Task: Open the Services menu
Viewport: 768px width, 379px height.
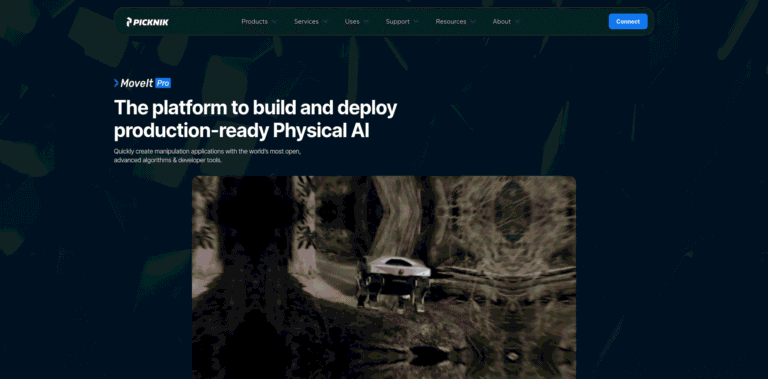Action: click(x=306, y=22)
